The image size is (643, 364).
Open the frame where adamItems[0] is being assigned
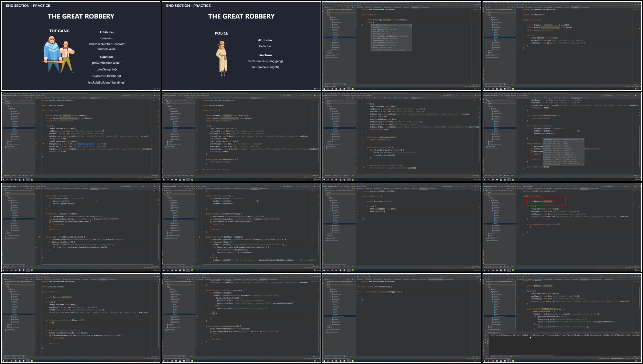(402, 227)
